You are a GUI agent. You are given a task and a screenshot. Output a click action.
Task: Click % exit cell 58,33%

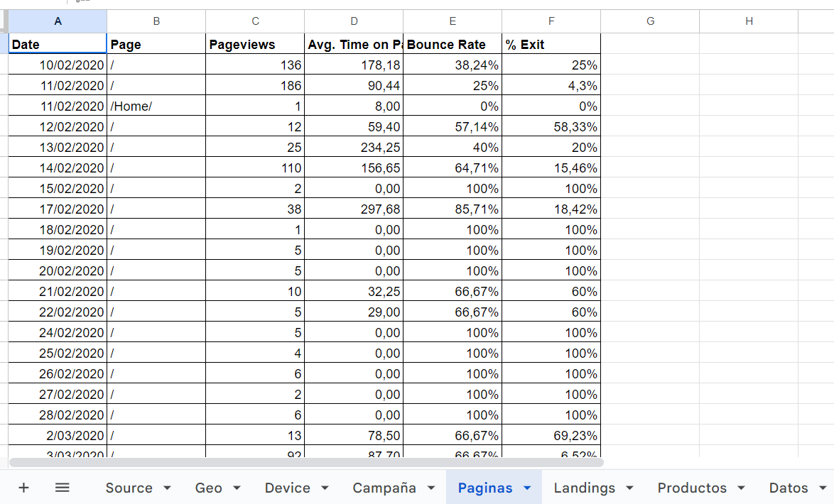click(x=551, y=126)
